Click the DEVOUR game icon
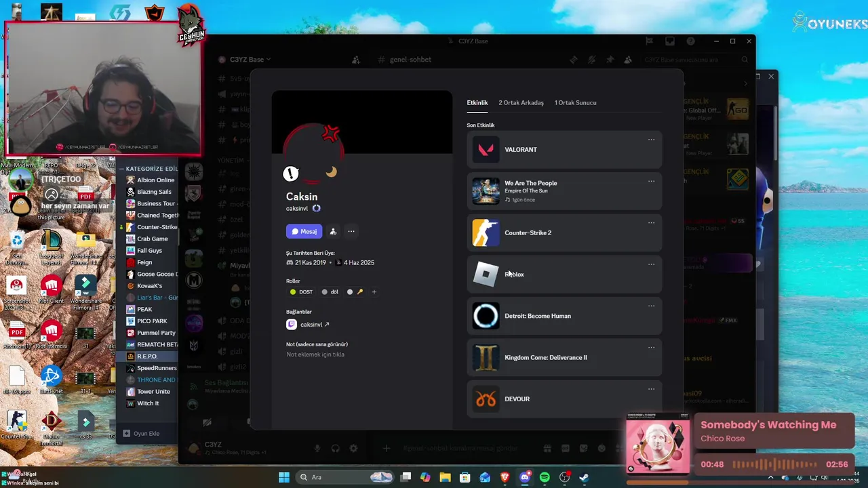This screenshot has height=488, width=868. [x=486, y=399]
